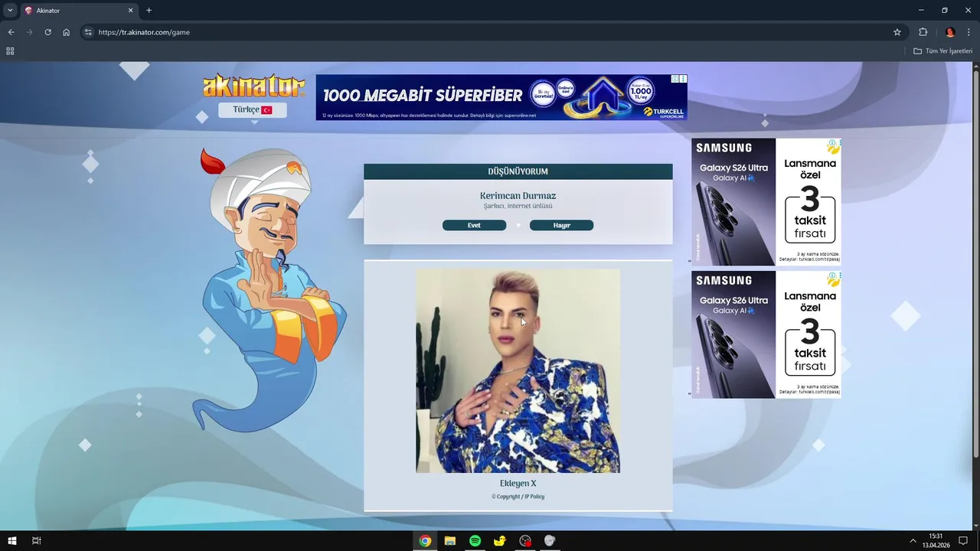The width and height of the screenshot is (980, 551).
Task: Click the 'Ekleyen X' caption text
Action: pyautogui.click(x=518, y=484)
